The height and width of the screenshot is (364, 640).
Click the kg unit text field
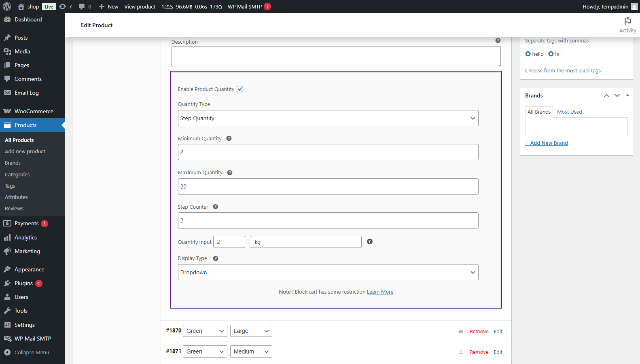306,242
